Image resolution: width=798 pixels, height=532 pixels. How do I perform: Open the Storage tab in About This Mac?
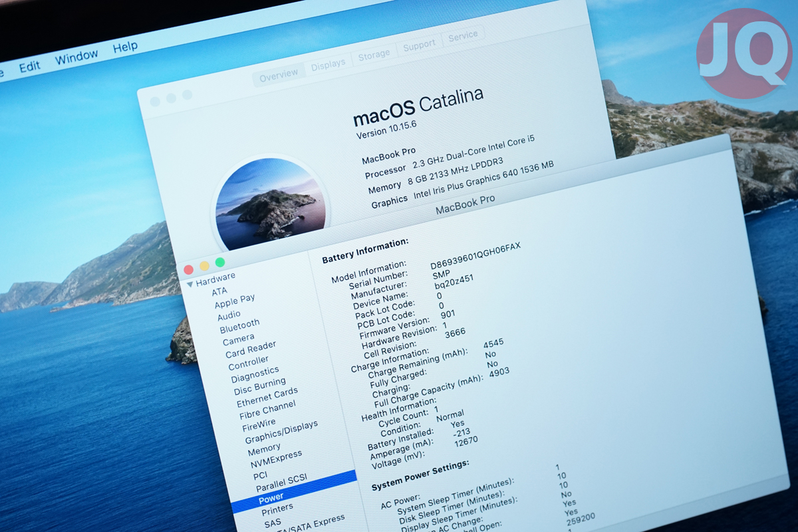pyautogui.click(x=374, y=55)
